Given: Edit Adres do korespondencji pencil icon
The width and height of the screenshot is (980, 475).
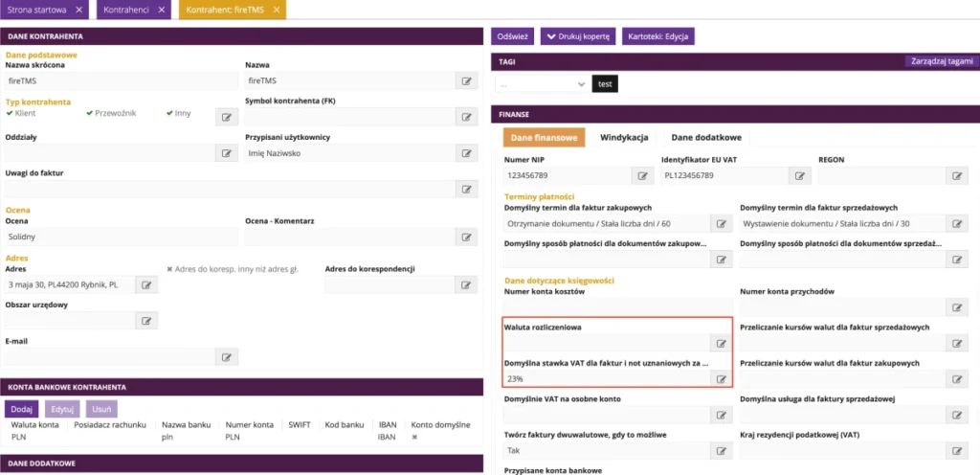Looking at the screenshot, I should point(466,285).
